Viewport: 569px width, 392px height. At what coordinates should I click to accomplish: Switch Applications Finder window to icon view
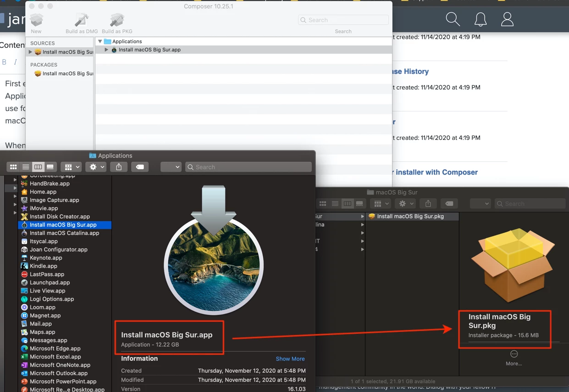(13, 167)
